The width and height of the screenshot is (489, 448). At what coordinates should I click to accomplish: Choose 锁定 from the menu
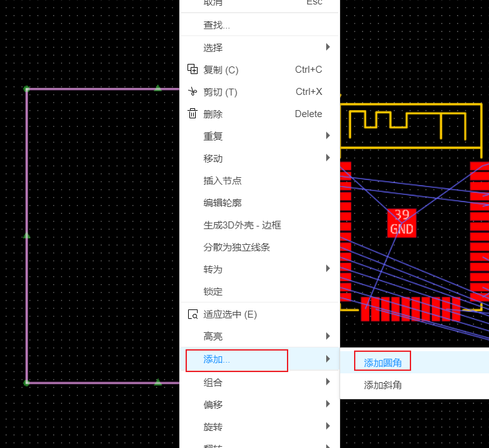[260, 292]
